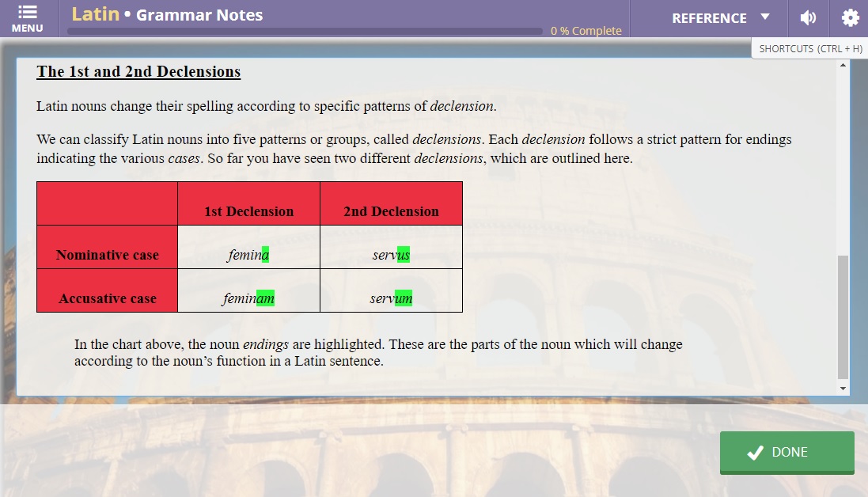Open the settings gear icon
This screenshot has width=868, height=497.
tap(849, 17)
